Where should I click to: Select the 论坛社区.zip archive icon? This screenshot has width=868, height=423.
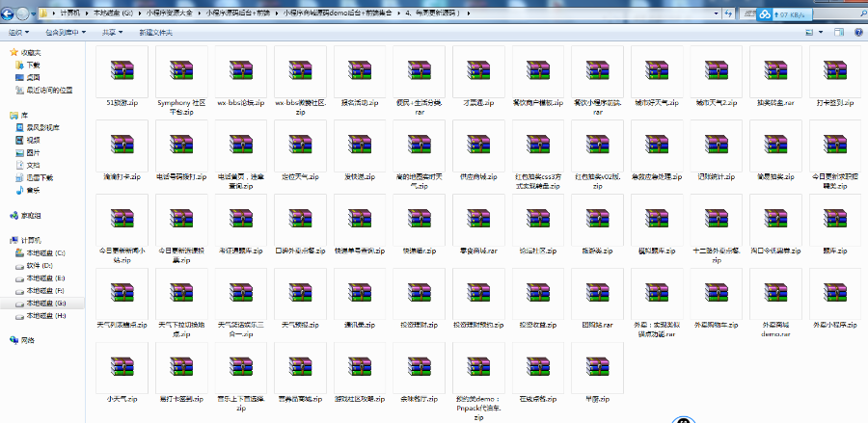point(538,219)
